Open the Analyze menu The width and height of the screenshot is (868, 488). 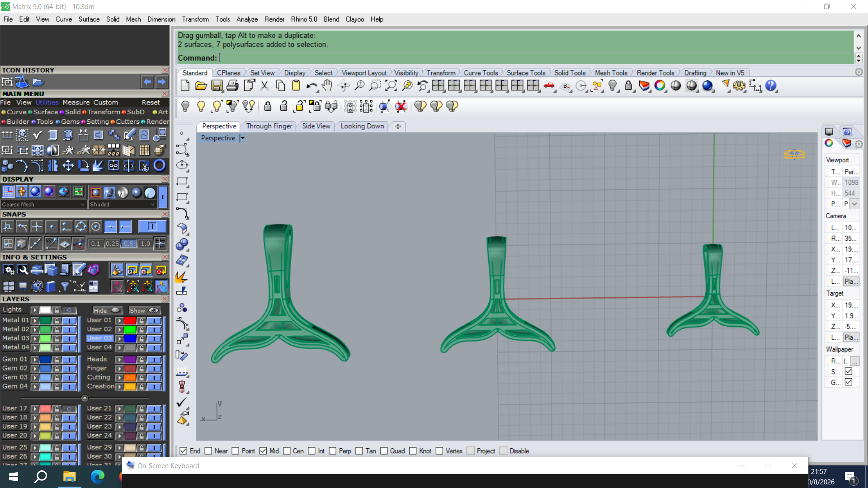pos(247,19)
